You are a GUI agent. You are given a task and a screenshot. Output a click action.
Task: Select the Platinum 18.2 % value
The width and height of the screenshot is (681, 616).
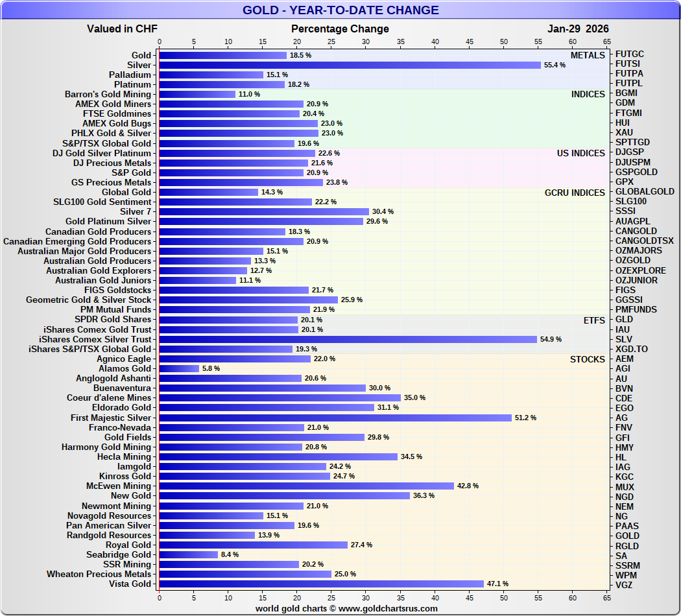point(298,85)
